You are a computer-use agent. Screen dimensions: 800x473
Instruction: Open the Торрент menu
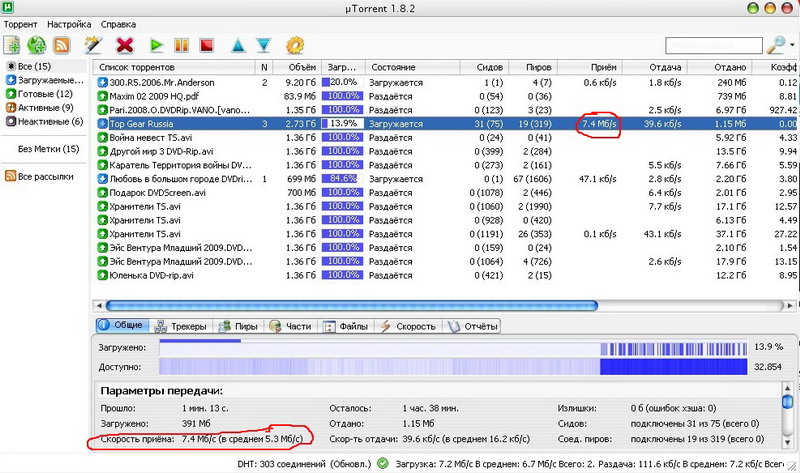tap(20, 23)
